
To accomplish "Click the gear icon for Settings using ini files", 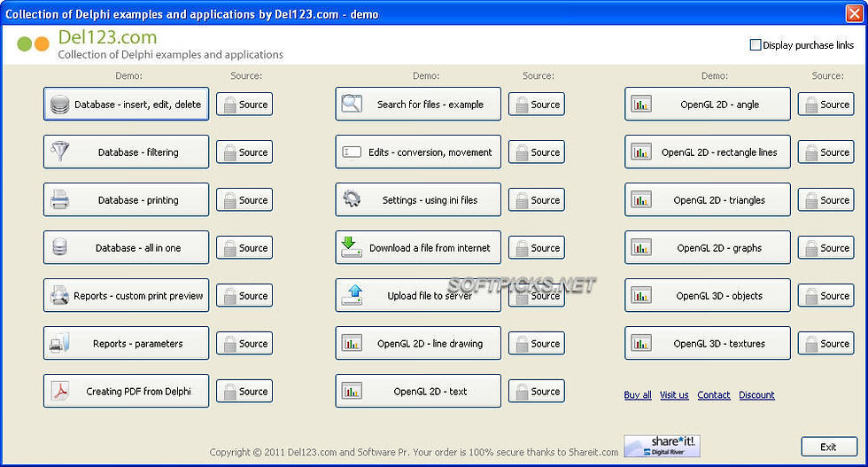I will pyautogui.click(x=352, y=198).
